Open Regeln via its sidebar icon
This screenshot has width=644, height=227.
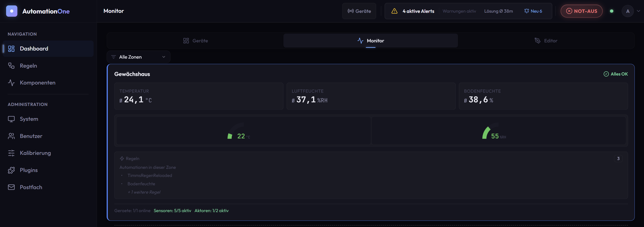pos(11,66)
